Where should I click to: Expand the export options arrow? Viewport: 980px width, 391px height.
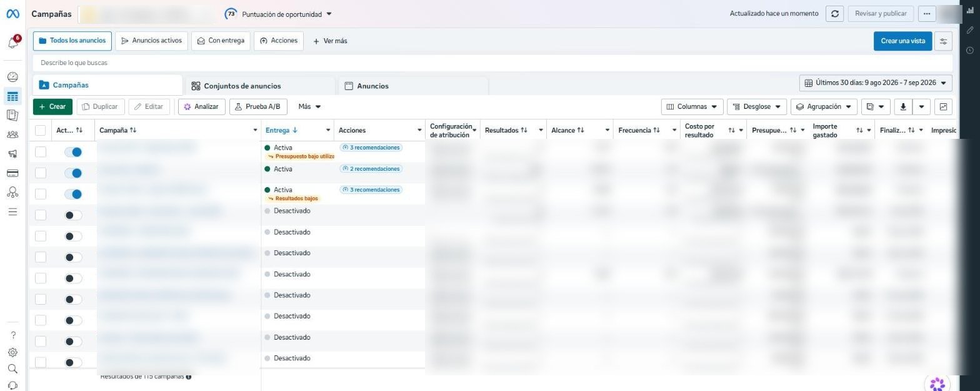[x=921, y=106]
